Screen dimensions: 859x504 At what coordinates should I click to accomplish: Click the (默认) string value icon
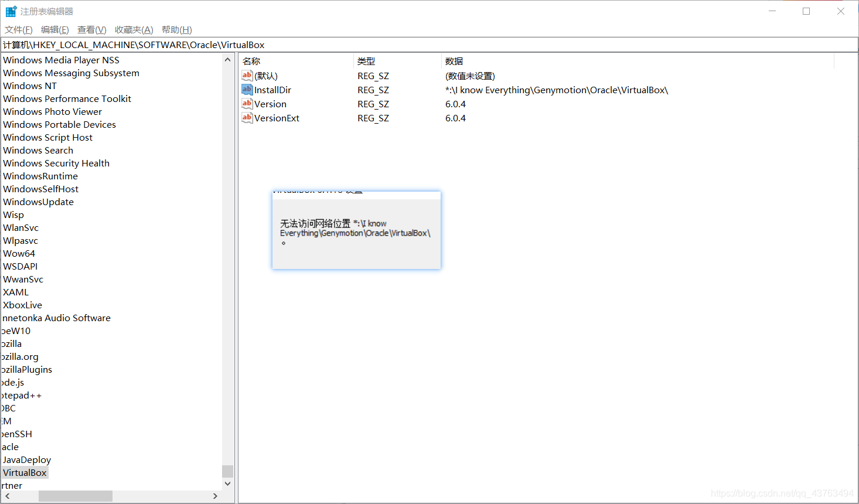tap(247, 76)
